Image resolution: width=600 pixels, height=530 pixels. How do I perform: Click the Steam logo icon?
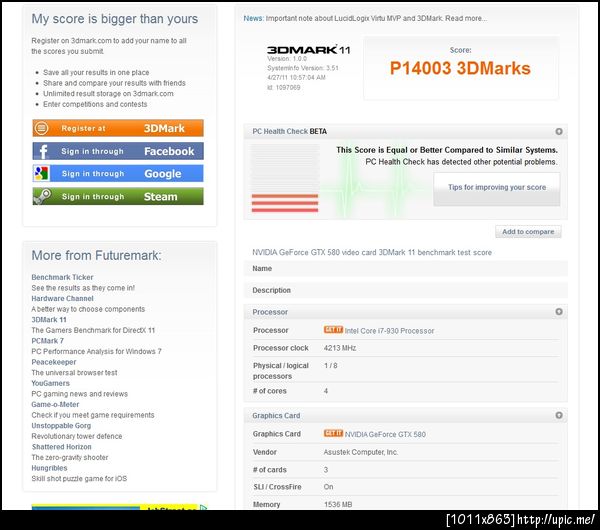coord(42,196)
